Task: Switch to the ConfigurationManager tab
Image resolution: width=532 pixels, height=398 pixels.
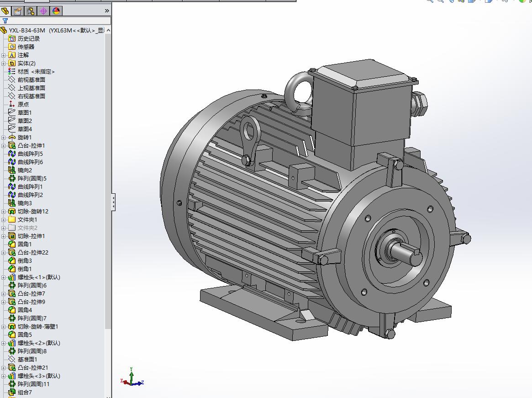Action: 31,11
